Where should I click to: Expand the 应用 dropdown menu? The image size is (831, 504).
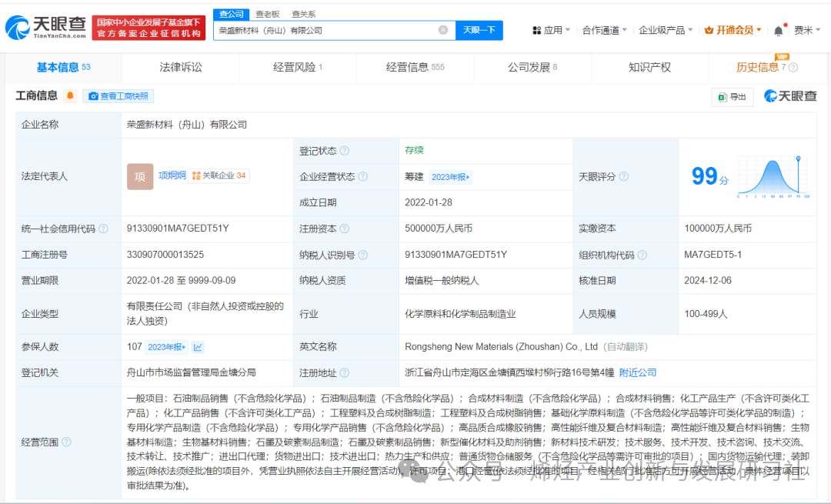point(551,30)
